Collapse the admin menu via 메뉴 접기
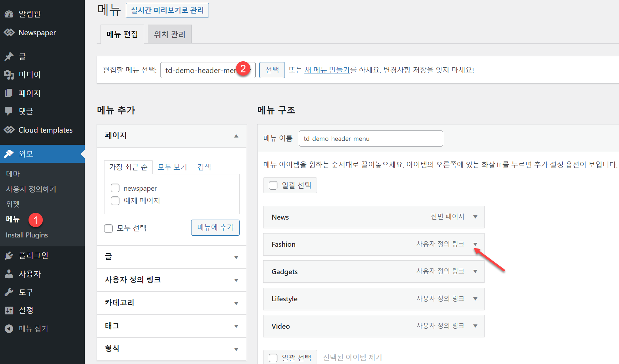 9,328
